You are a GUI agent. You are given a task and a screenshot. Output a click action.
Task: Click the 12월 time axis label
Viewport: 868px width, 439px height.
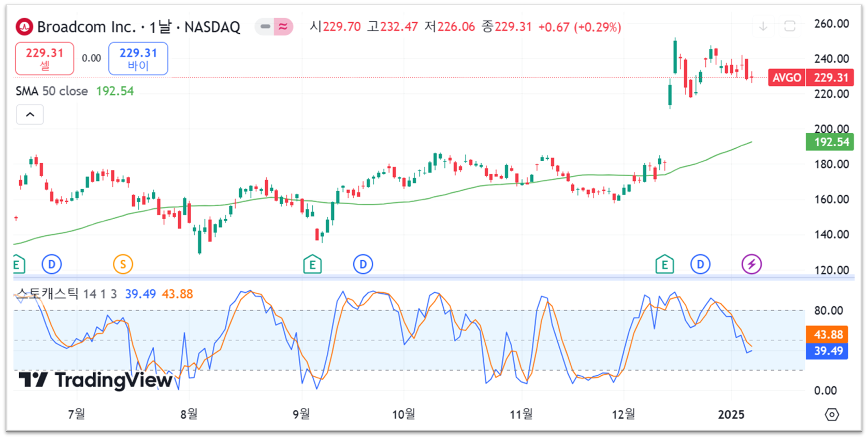624,414
